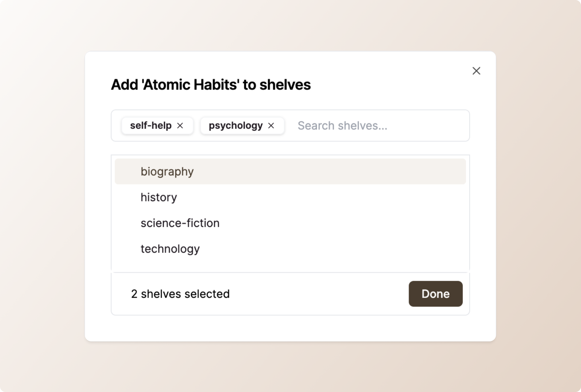Click the self-help chip label

(151, 125)
